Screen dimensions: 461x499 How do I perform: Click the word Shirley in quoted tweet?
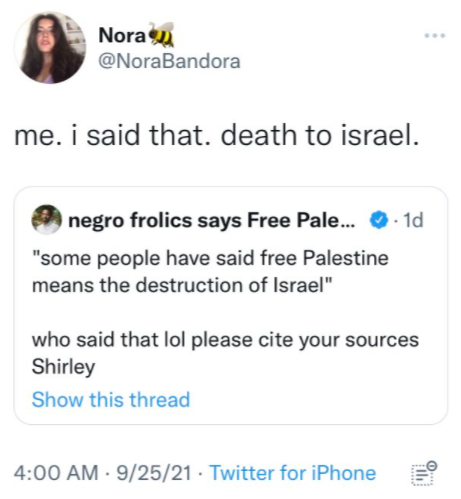[63, 367]
